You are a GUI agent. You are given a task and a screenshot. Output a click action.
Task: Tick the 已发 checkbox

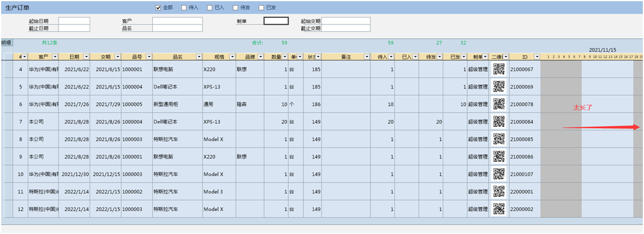pos(261,7)
